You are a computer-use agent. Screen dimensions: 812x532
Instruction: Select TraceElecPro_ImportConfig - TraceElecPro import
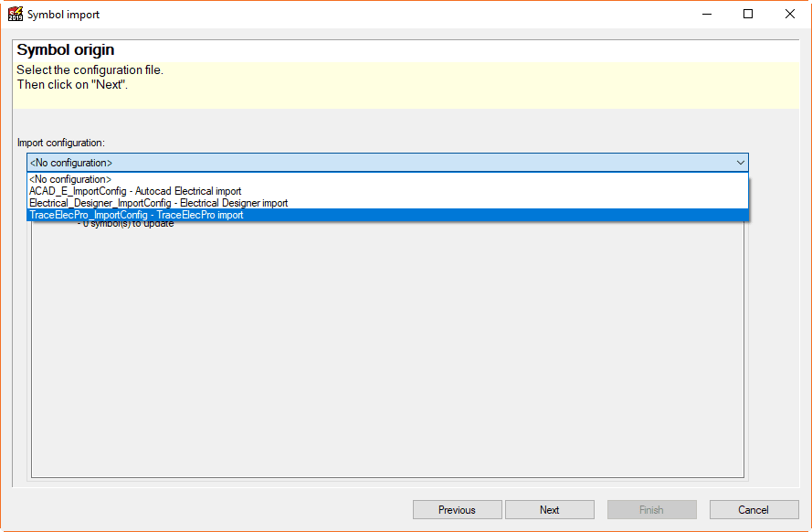click(387, 215)
